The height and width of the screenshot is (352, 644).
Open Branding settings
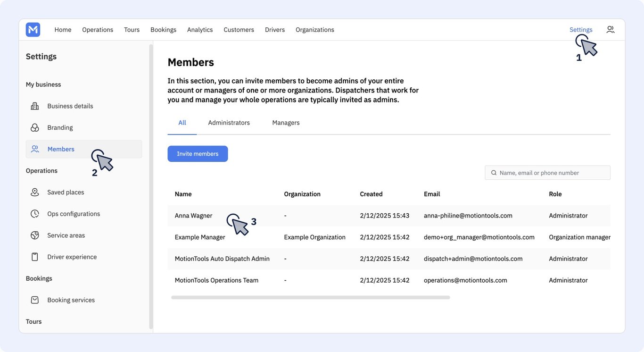pos(83,128)
